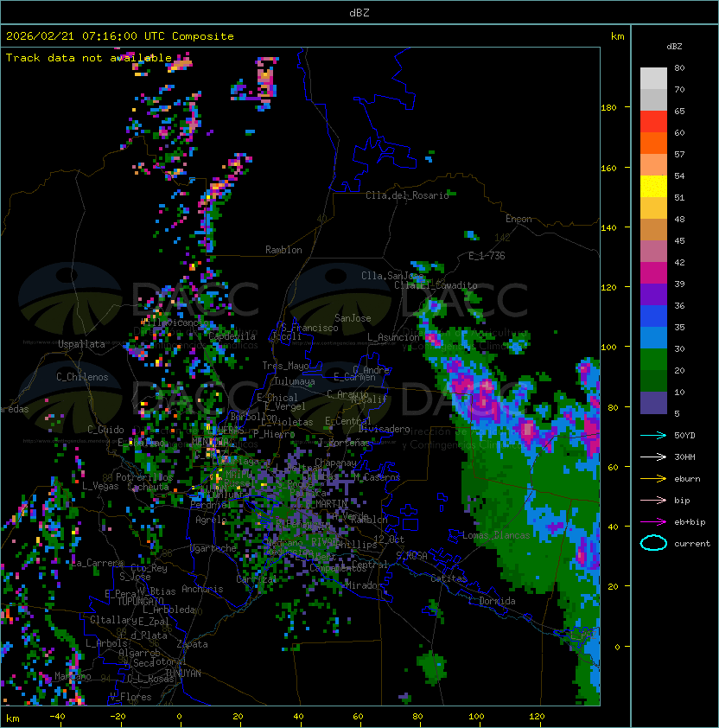Pick the magenta 42 dBZ legend band

(653, 273)
